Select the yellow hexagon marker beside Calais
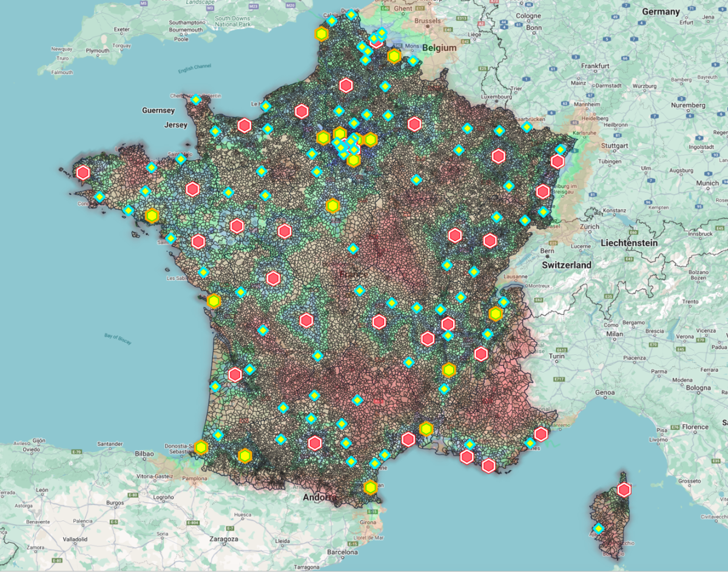The image size is (728, 572). 322,34
